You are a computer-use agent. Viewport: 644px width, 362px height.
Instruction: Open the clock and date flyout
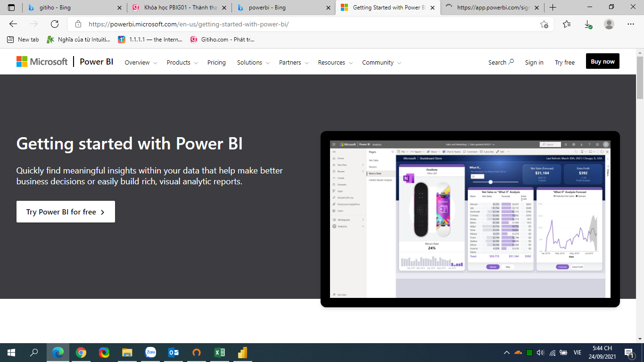click(x=602, y=353)
